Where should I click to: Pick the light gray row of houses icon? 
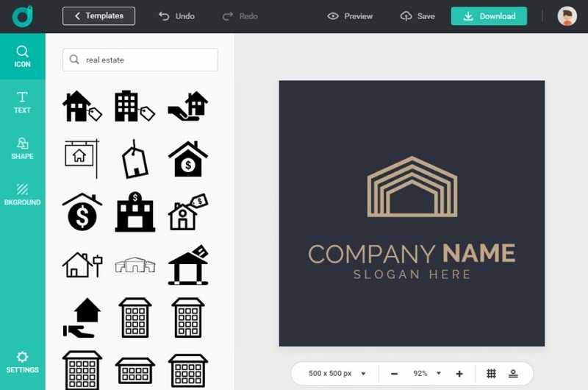(x=135, y=265)
